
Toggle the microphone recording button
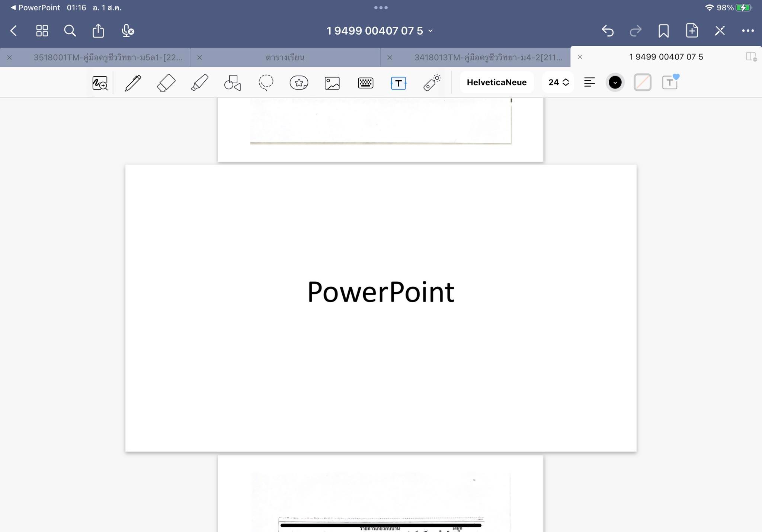(128, 31)
